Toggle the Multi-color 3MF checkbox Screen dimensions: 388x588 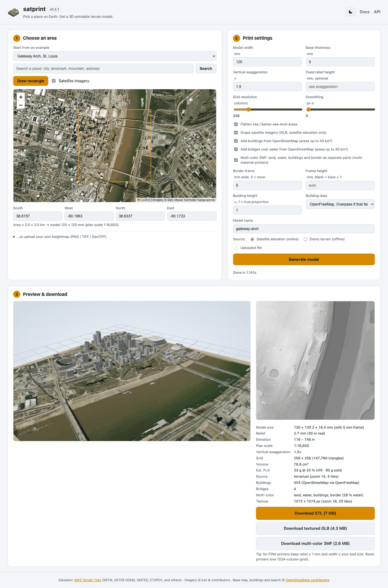click(x=236, y=160)
